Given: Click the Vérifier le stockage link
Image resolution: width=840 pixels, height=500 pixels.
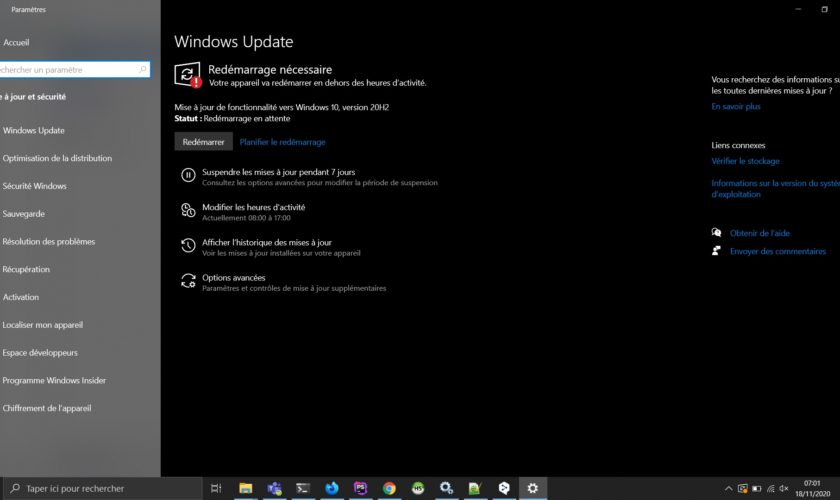Looking at the screenshot, I should [x=745, y=161].
